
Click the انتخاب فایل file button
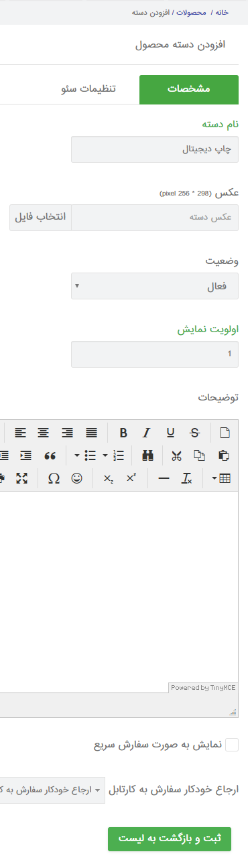point(41,218)
